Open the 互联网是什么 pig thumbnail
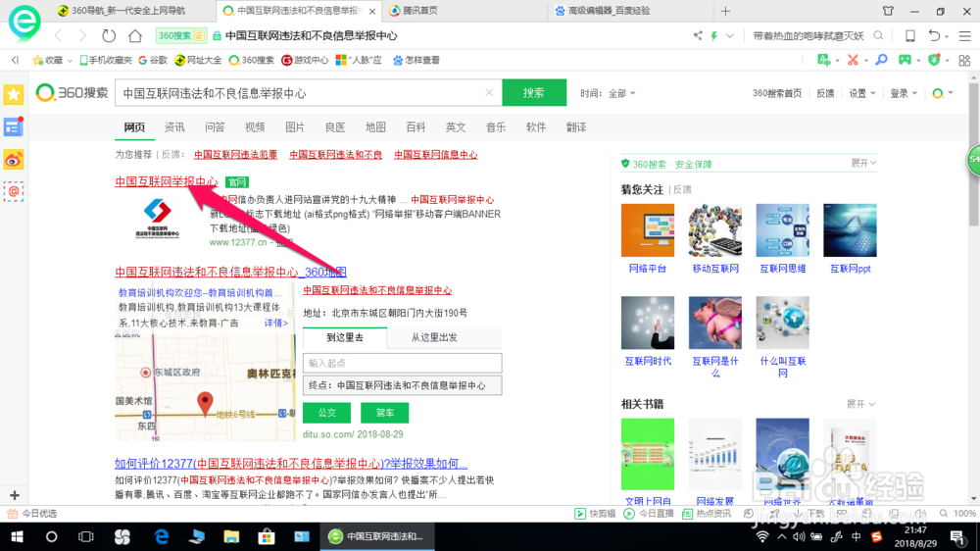 click(715, 323)
